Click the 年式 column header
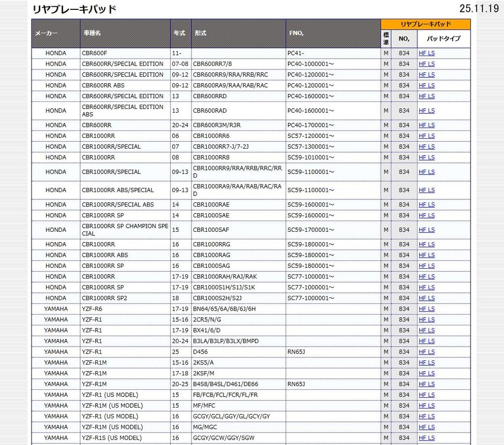The height and width of the screenshot is (445, 504). (180, 33)
